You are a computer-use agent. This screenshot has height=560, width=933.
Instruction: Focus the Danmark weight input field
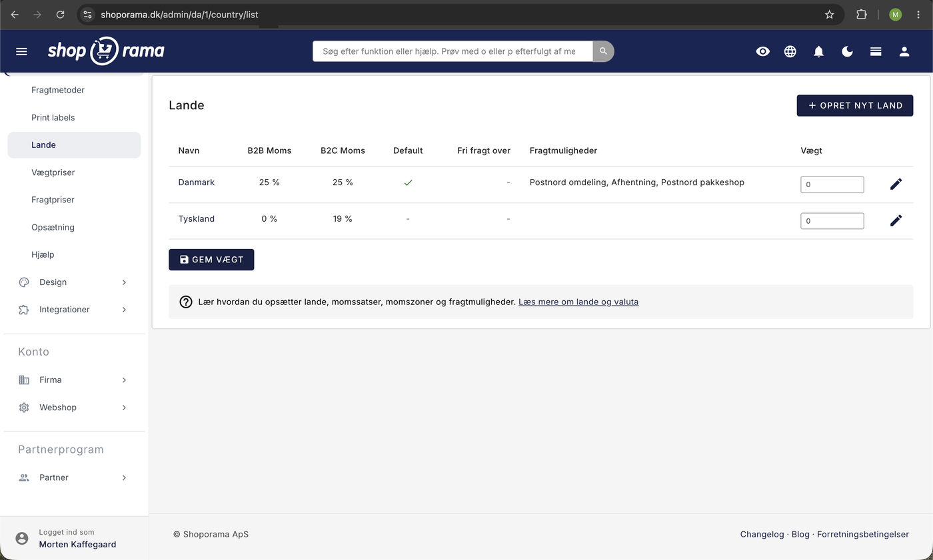click(x=832, y=184)
